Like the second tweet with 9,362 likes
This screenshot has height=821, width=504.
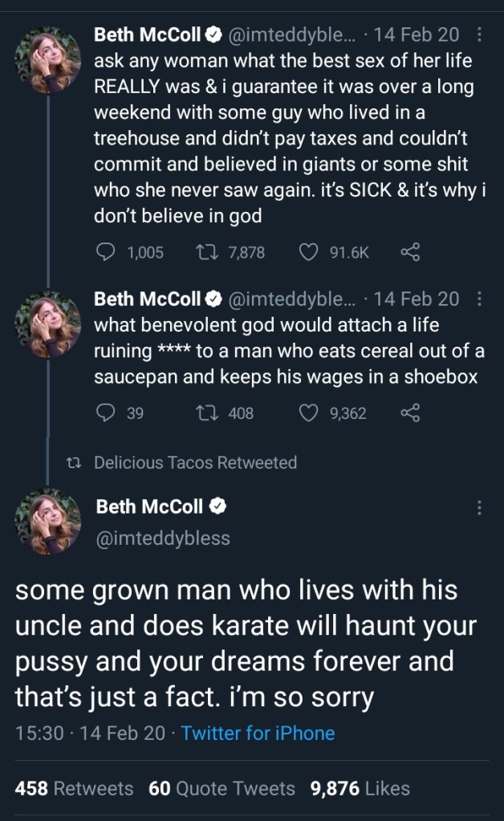tap(309, 413)
